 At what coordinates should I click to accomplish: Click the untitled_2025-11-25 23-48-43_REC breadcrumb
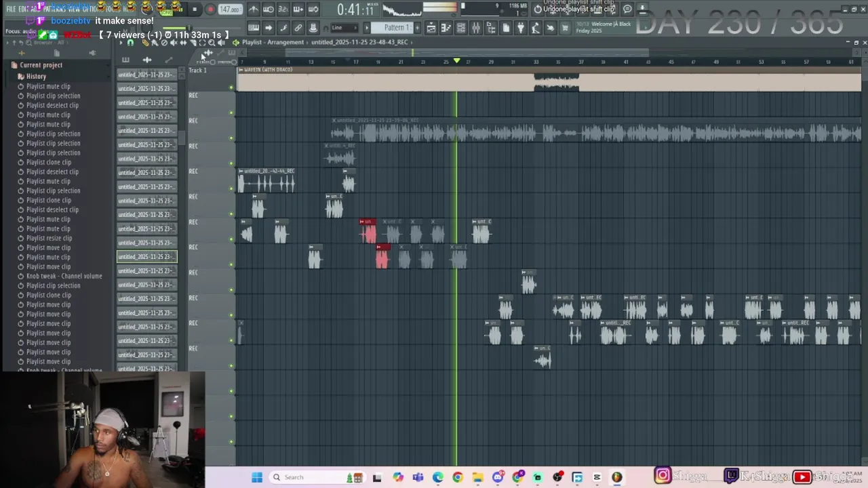click(359, 42)
